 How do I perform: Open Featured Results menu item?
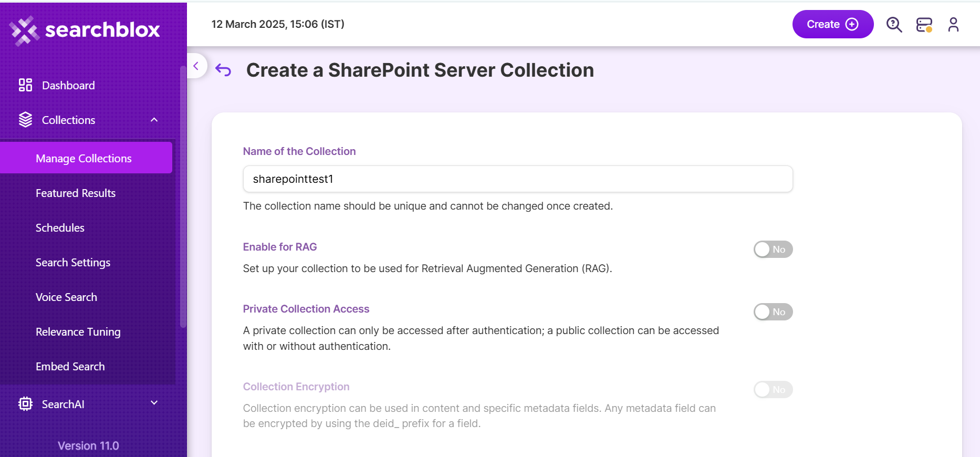pyautogui.click(x=76, y=193)
